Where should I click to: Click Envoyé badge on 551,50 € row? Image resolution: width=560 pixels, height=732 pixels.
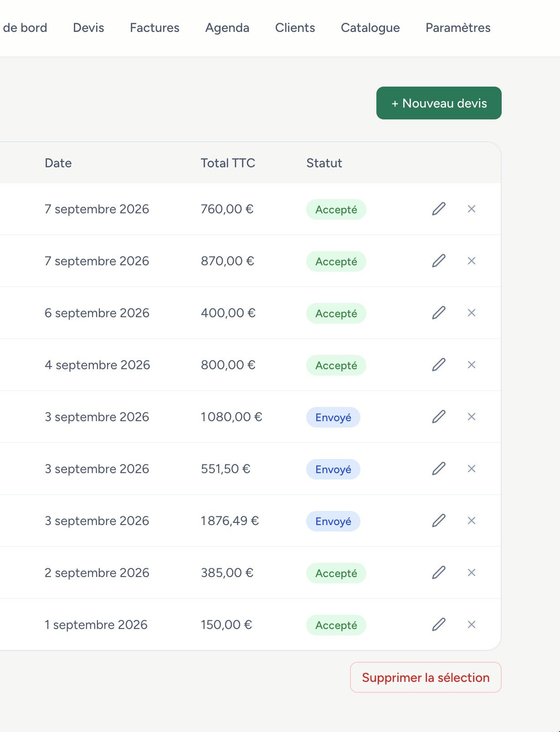(x=333, y=469)
